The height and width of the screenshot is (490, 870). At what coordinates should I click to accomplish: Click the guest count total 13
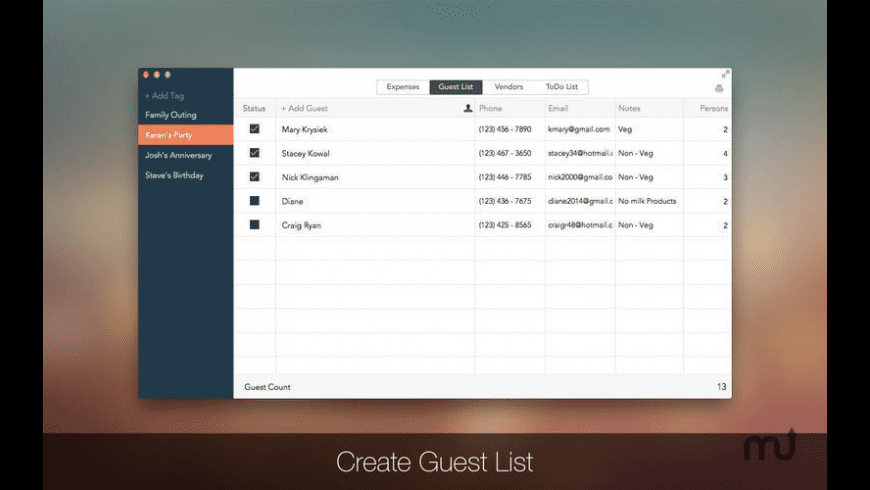click(721, 387)
